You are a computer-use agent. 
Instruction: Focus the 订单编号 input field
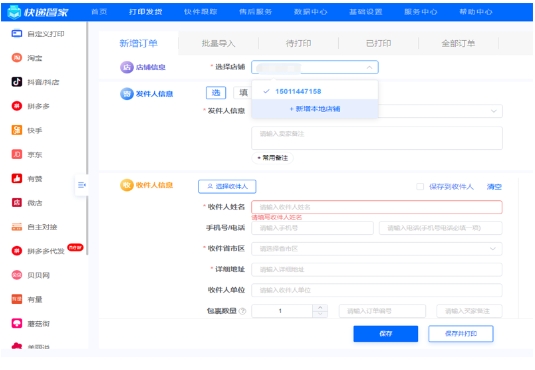coord(382,311)
